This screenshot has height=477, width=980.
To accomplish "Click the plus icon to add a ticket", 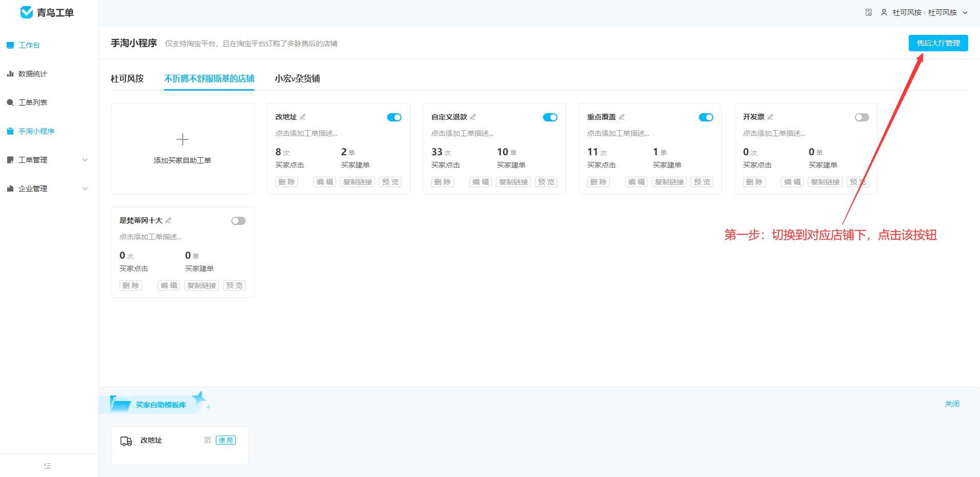I will tap(183, 139).
